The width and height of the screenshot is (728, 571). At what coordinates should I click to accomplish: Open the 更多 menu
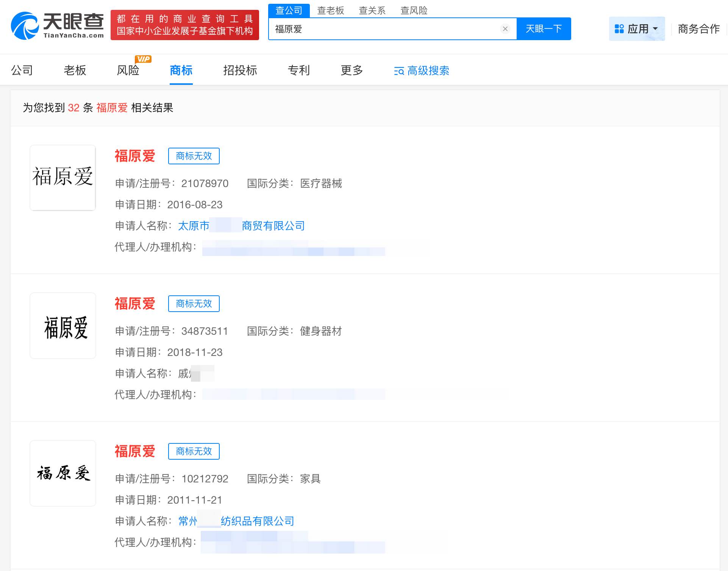coord(352,70)
